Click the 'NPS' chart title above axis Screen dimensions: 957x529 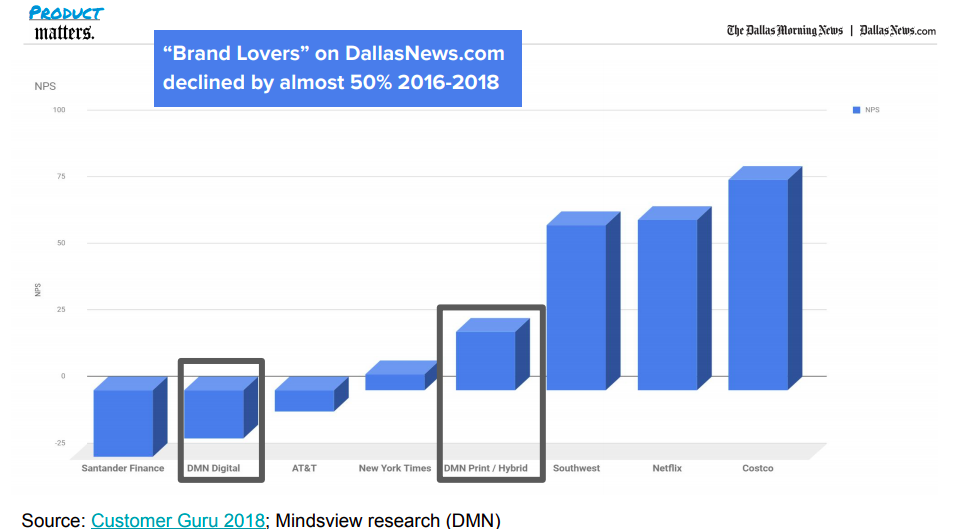coord(45,87)
